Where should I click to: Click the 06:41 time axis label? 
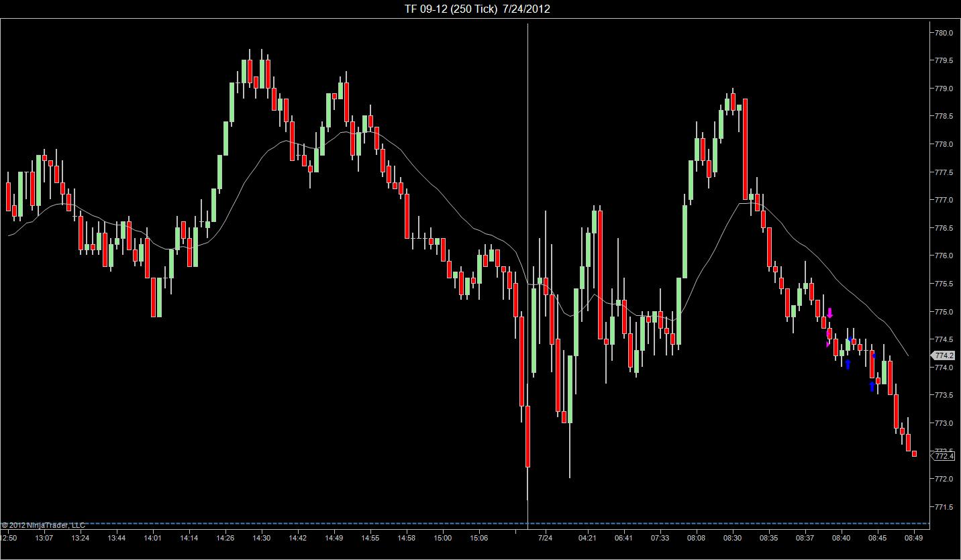(x=623, y=538)
